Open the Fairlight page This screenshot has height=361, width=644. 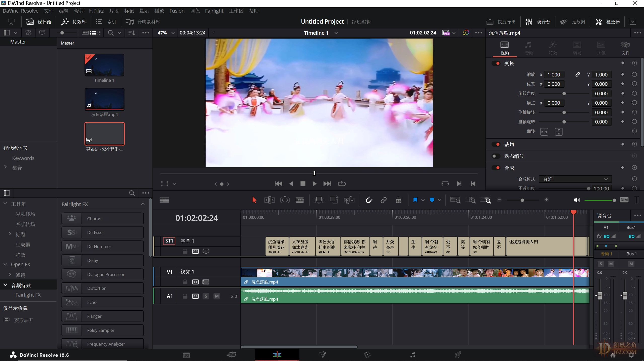(x=413, y=355)
